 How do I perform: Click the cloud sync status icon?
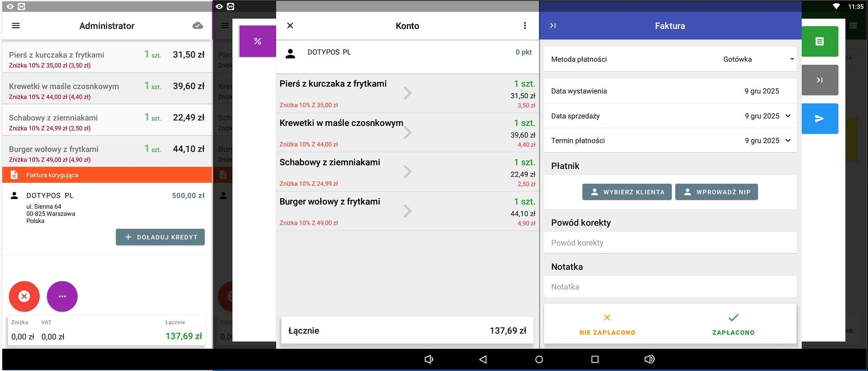point(198,26)
